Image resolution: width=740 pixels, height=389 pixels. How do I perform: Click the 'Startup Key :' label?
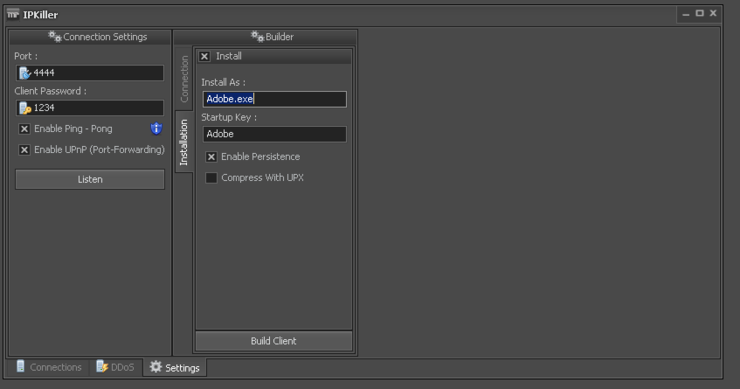point(229,118)
